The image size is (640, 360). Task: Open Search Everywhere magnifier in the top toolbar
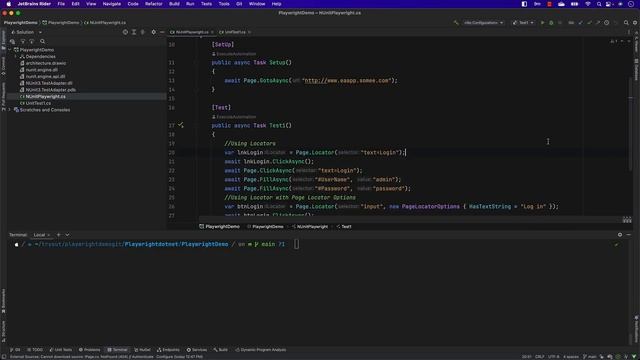point(626,23)
